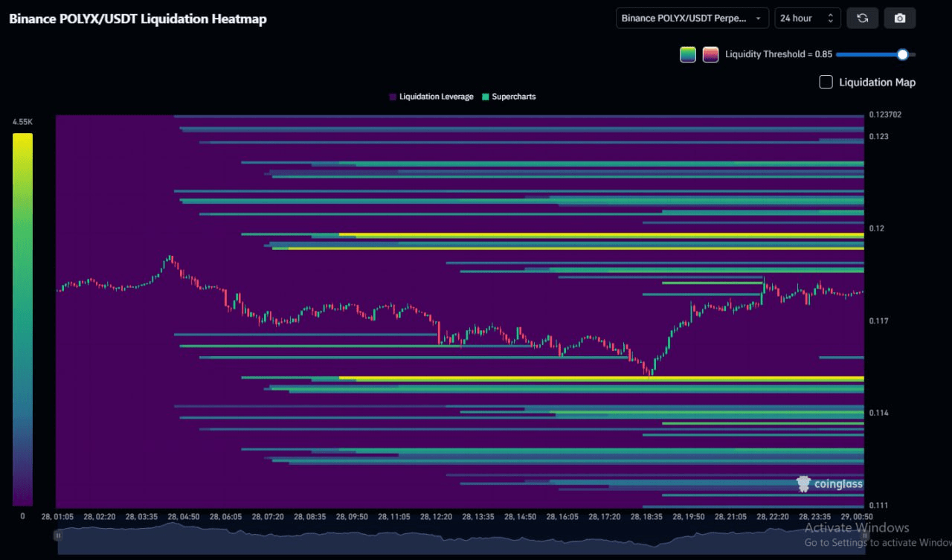This screenshot has height=560, width=952.
Task: Adjust the Liquidity Threshold slider handle
Action: [902, 54]
